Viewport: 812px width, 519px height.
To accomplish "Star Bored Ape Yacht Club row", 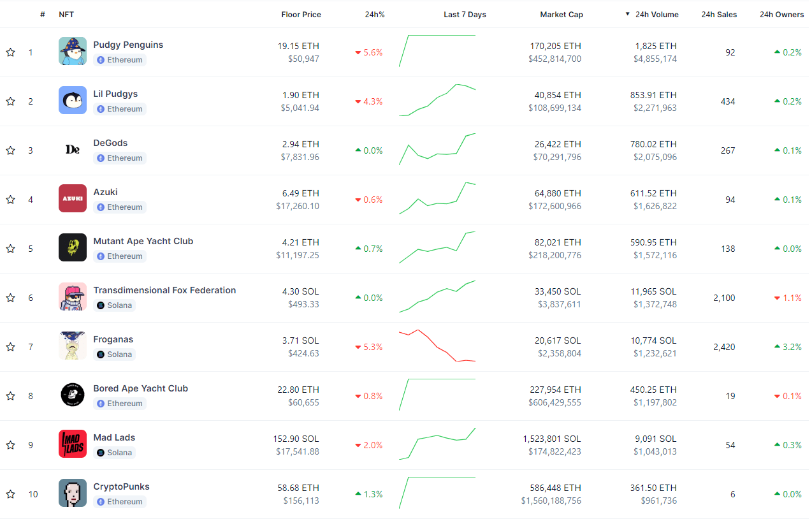I will coord(10,396).
